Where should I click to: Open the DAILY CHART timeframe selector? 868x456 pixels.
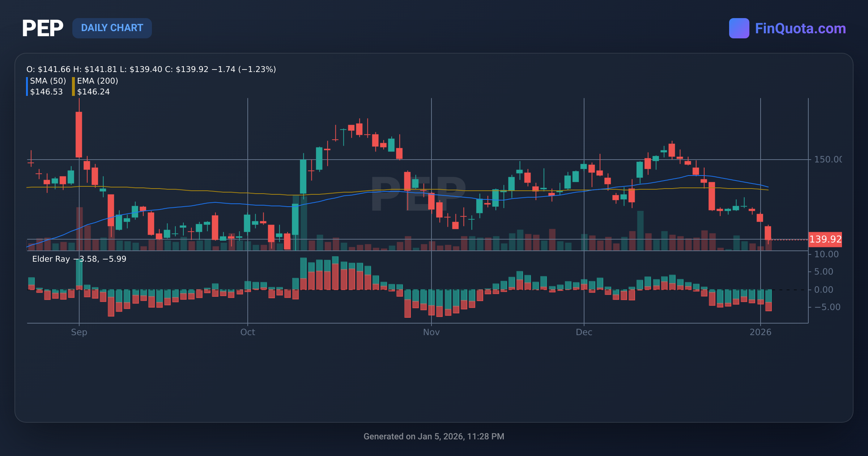click(112, 28)
